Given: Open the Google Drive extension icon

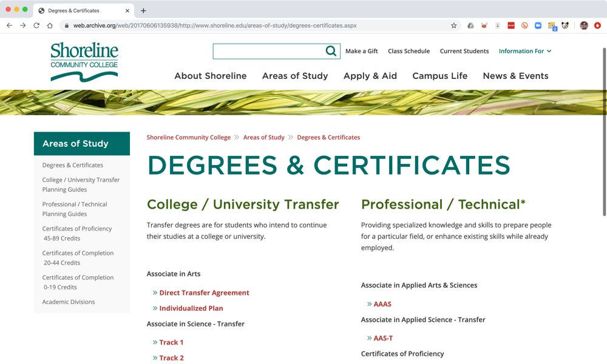Looking at the screenshot, I should click(471, 25).
